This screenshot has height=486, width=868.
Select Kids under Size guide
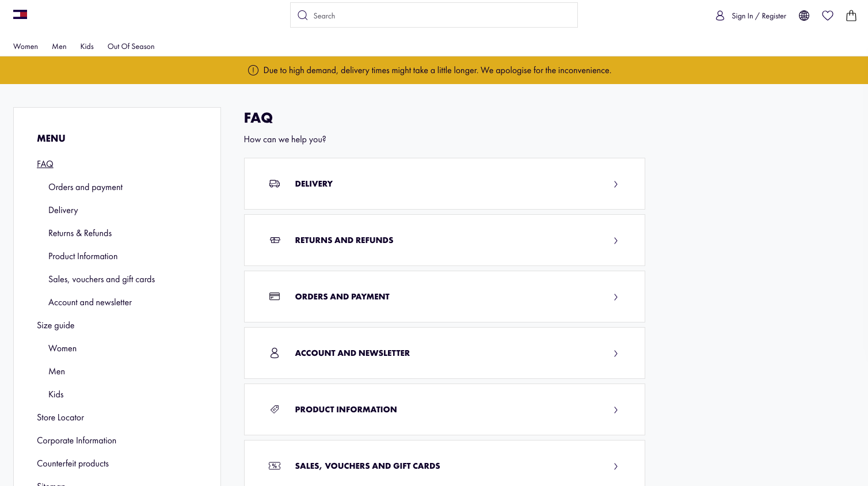56,394
